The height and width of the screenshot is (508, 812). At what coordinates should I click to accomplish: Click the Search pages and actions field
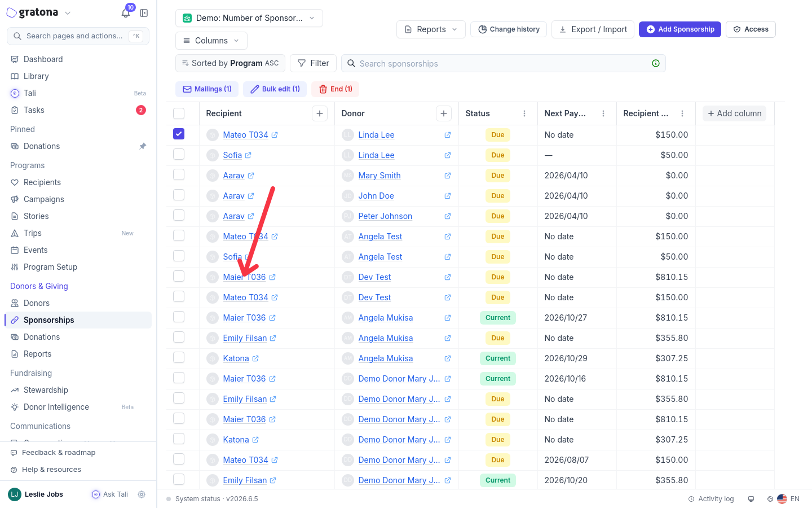point(78,36)
